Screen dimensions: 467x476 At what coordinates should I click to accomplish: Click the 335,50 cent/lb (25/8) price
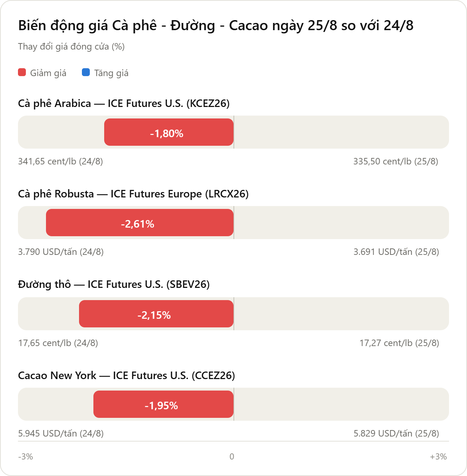396,162
